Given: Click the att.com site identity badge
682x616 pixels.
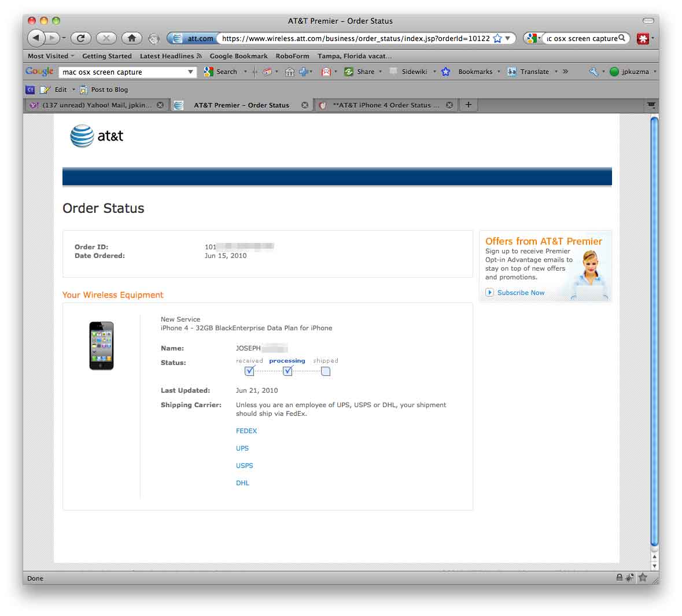Looking at the screenshot, I should 193,38.
